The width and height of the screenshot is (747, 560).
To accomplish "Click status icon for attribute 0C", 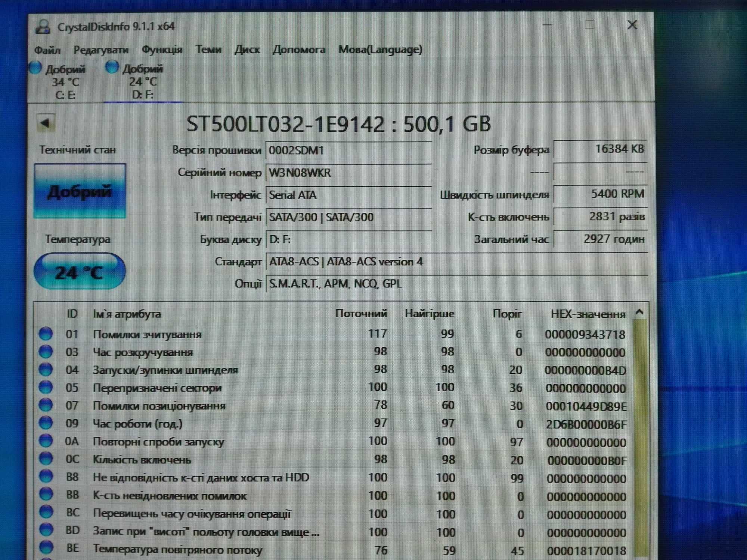I will pos(46,459).
